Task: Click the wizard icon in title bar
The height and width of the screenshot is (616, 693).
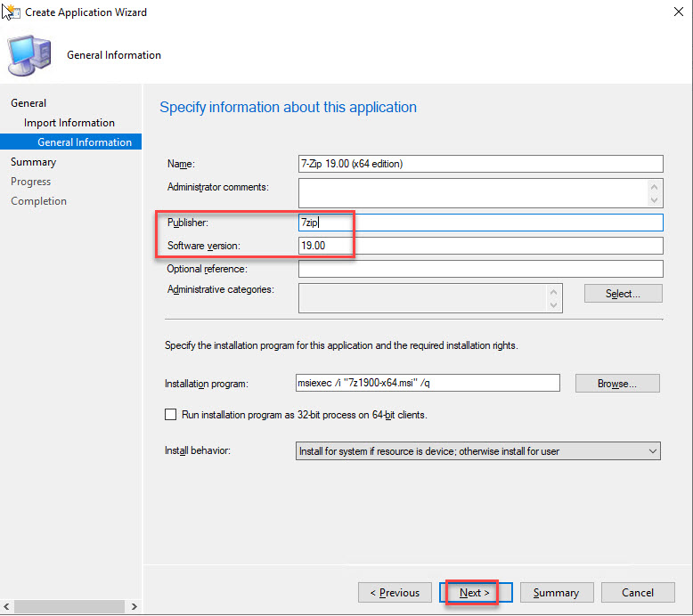Action: [11, 12]
